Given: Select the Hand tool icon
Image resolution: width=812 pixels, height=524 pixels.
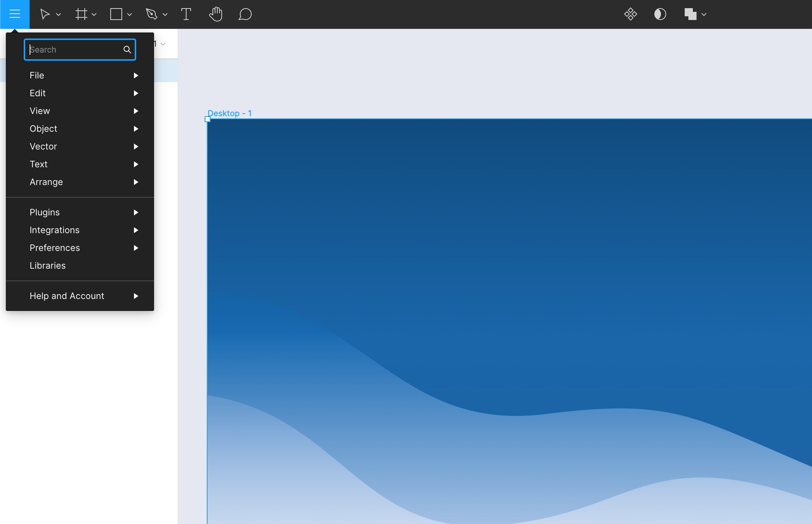Looking at the screenshot, I should pos(216,14).
